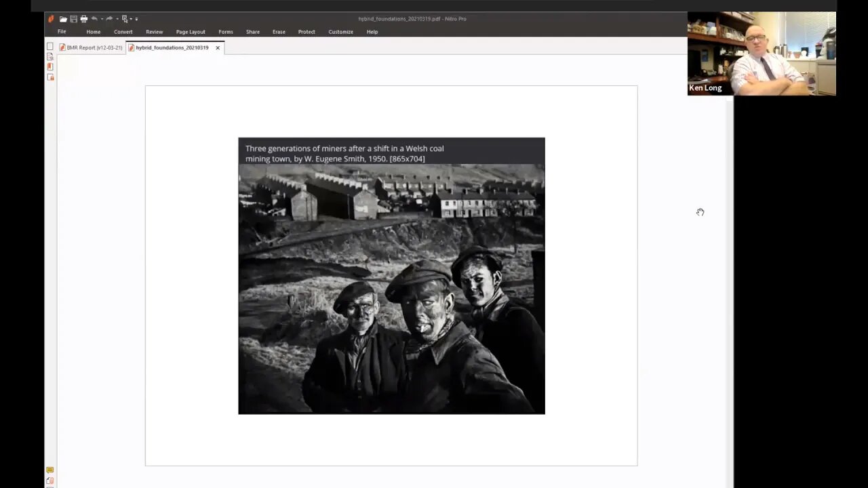Undo the last action in the quick access toolbar

tap(94, 19)
